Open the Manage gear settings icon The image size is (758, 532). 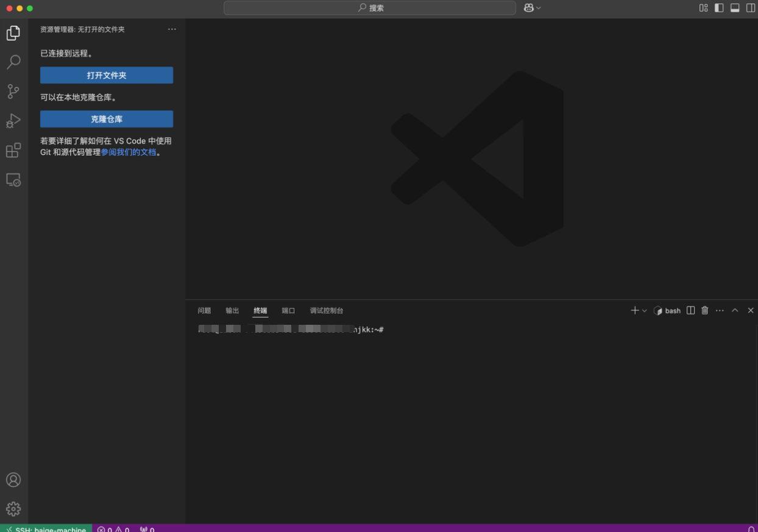13,509
